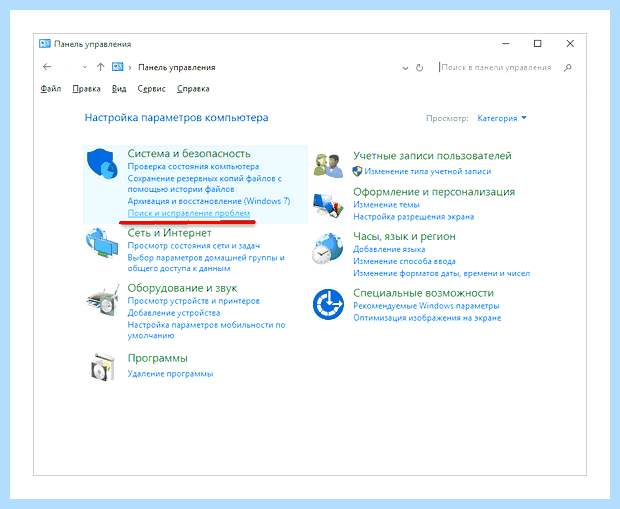Click Добавление устройства link
620x509 pixels.
(174, 313)
